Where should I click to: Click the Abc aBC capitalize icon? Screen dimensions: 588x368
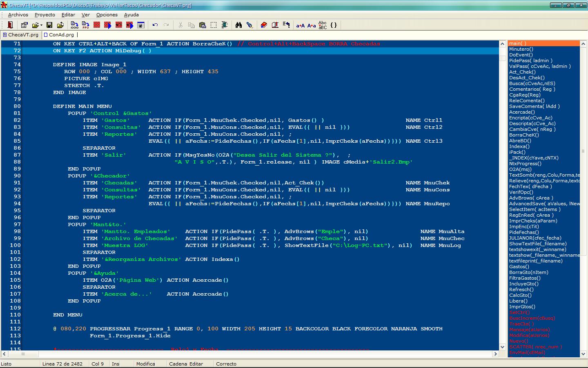[323, 25]
